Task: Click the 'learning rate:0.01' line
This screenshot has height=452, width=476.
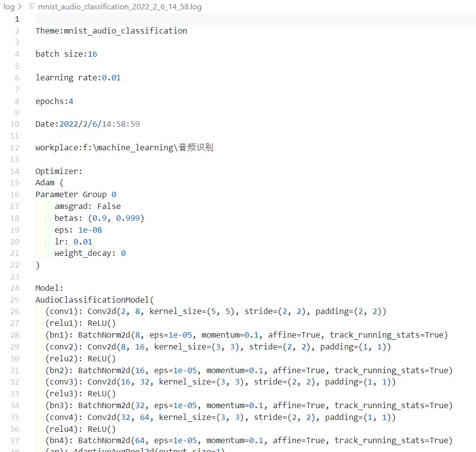Action: coord(78,78)
